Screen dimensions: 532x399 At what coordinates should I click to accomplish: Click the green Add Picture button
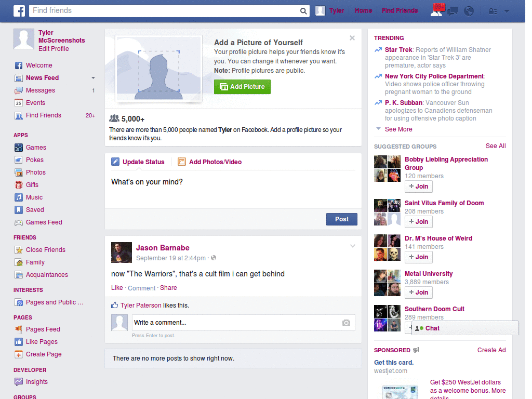[x=242, y=87]
